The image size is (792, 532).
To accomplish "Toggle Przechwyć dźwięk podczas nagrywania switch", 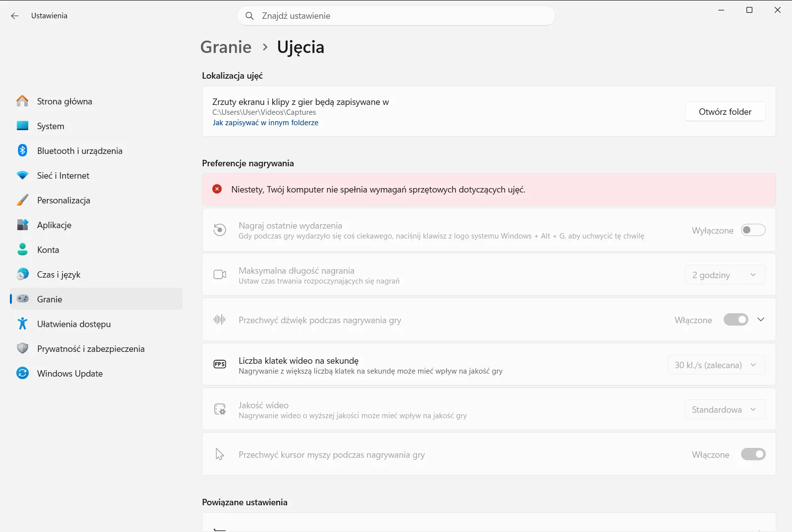I will click(736, 320).
